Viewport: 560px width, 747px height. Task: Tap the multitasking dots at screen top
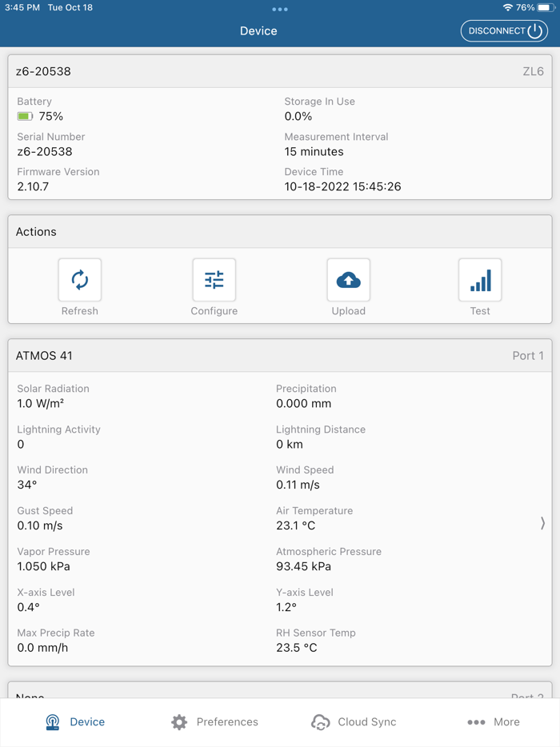[x=279, y=10]
